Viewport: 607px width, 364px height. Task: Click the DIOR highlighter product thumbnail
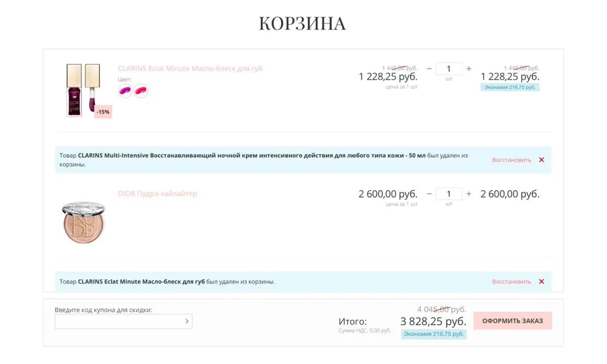83,220
